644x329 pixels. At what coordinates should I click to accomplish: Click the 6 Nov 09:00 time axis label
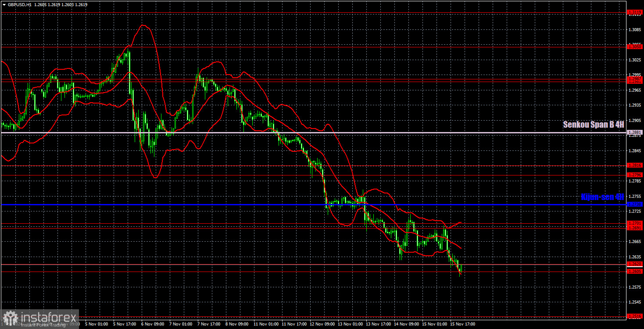coord(152,324)
